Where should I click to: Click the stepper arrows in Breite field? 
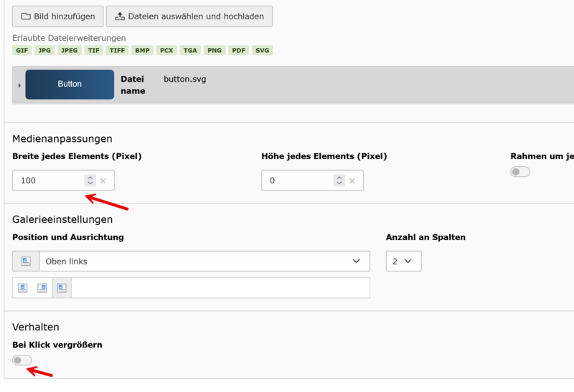pyautogui.click(x=90, y=181)
